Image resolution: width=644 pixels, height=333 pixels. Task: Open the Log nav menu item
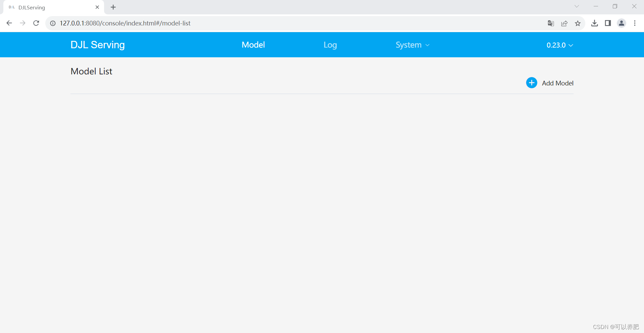[330, 45]
